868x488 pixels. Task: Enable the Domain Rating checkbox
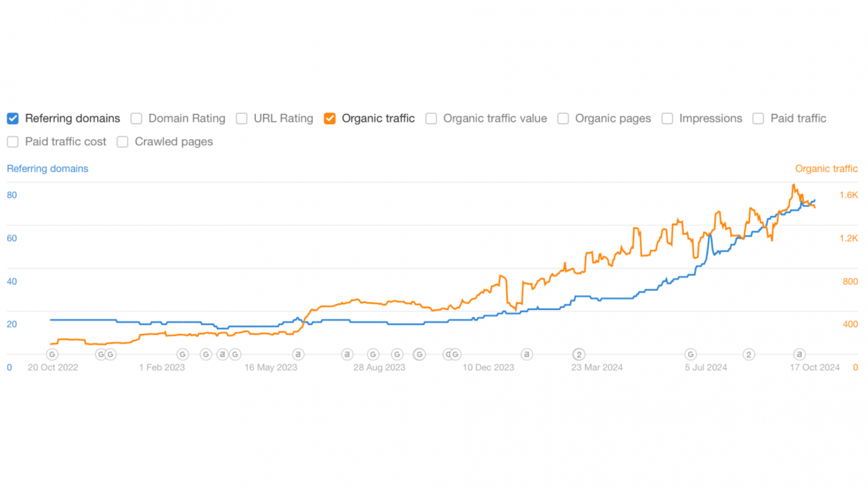tap(136, 118)
